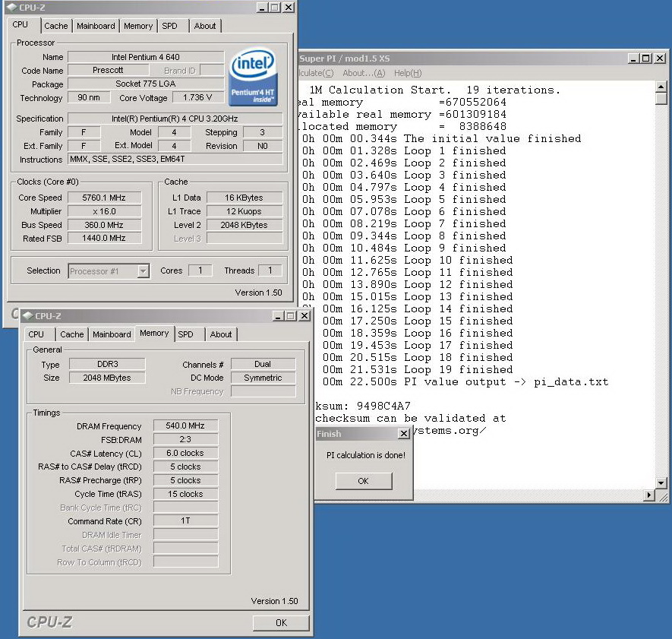Click the Super PI vertical scrollbar thumb
The height and width of the screenshot is (639, 672).
(x=661, y=98)
